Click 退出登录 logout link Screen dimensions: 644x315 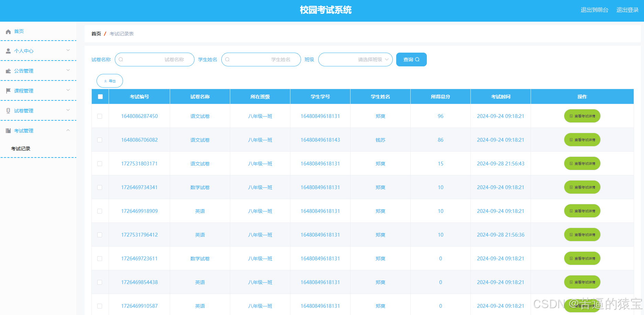[x=628, y=10]
